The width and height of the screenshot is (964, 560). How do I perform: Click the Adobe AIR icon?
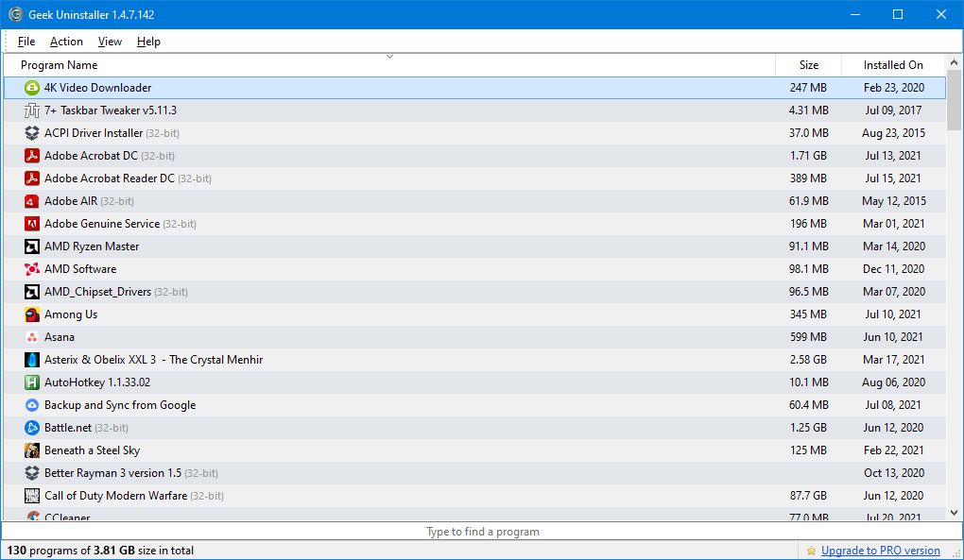tap(32, 201)
